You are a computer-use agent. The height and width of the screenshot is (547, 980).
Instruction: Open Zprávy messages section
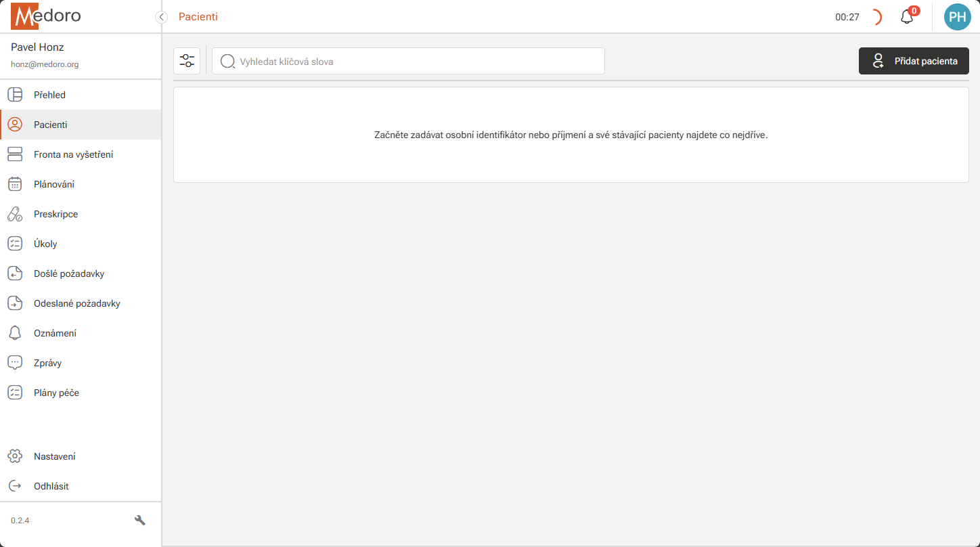[47, 363]
